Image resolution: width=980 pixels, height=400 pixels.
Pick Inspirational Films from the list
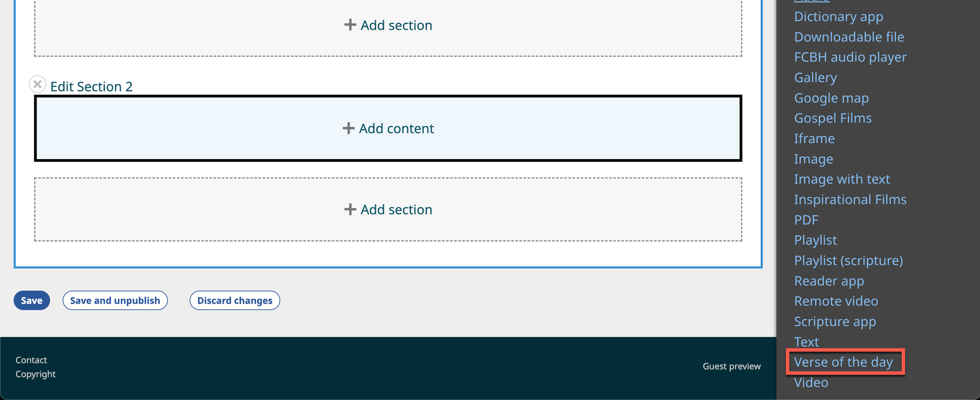[x=850, y=199]
